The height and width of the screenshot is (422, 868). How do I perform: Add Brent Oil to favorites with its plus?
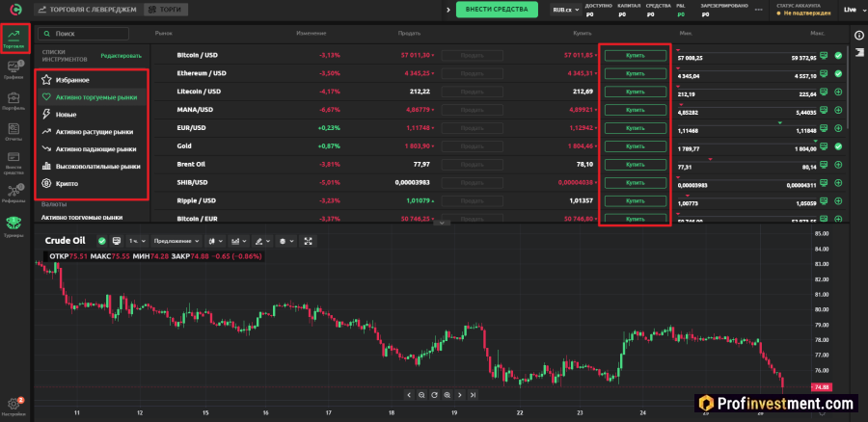[x=838, y=164]
